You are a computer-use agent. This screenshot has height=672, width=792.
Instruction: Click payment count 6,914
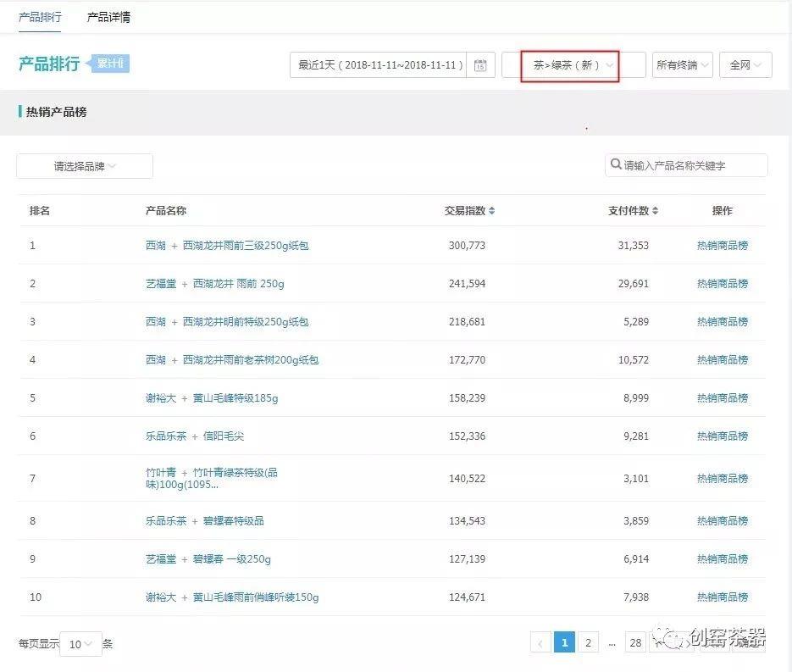tap(636, 559)
